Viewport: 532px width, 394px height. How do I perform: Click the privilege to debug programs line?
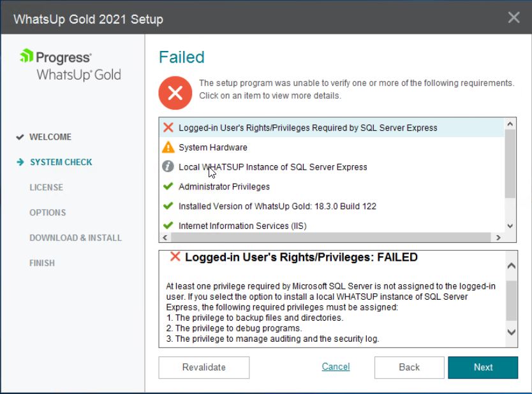234,328
